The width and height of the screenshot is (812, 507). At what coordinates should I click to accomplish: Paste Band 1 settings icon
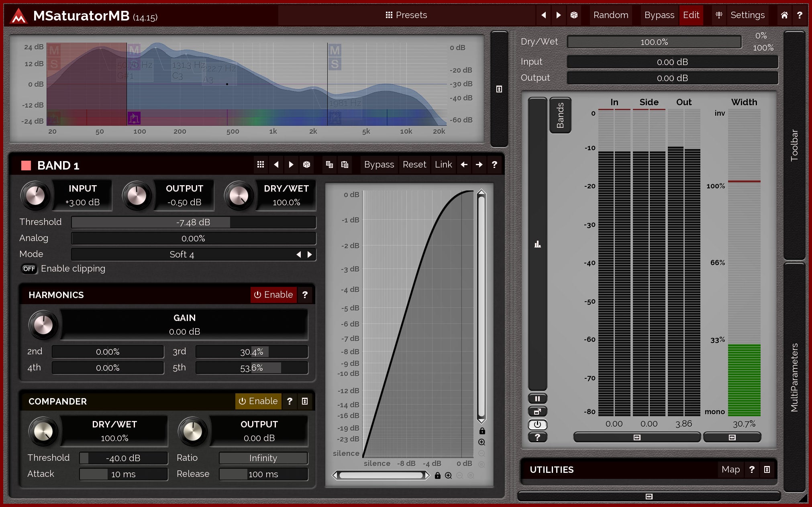[x=345, y=165]
